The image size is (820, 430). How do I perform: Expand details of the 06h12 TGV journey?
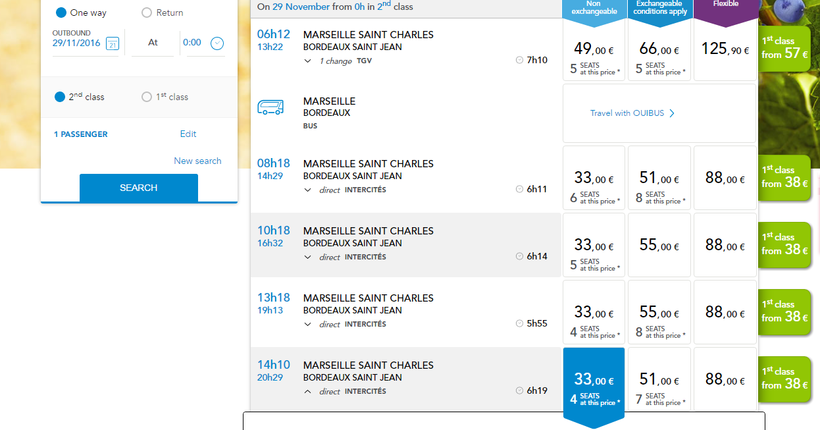coord(308,61)
